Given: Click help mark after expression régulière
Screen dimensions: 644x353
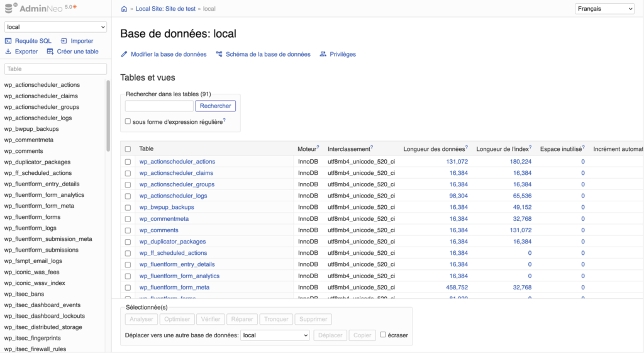Looking at the screenshot, I should point(225,120).
